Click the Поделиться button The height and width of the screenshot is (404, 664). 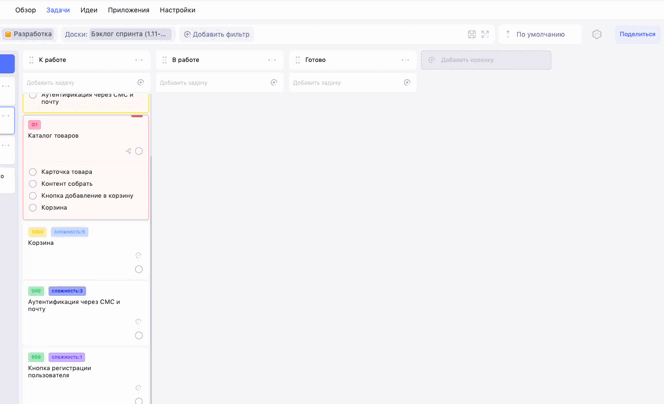click(x=637, y=34)
